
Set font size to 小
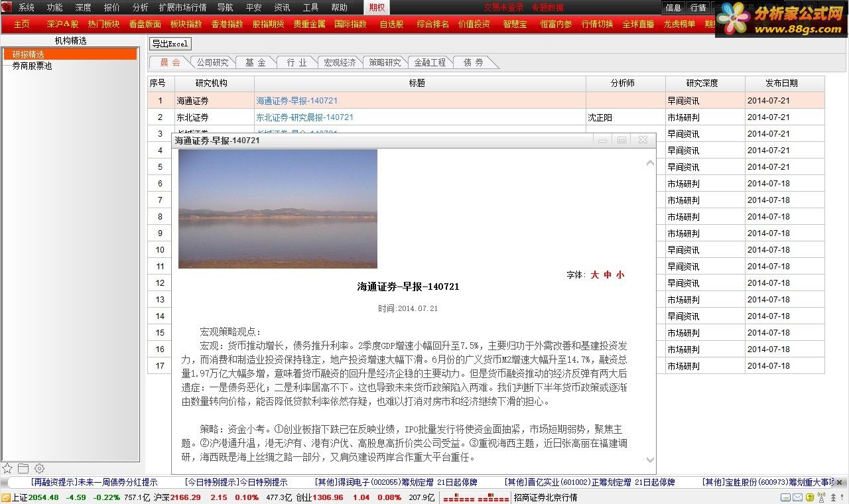click(620, 275)
